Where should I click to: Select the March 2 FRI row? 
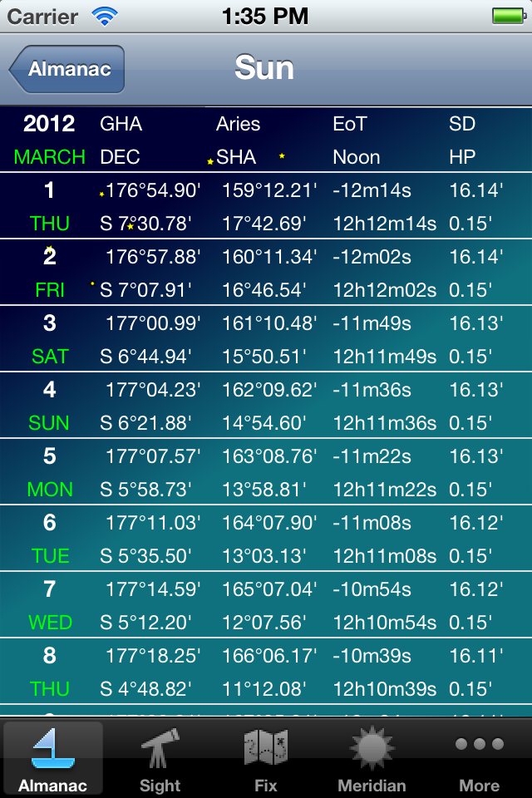click(266, 273)
